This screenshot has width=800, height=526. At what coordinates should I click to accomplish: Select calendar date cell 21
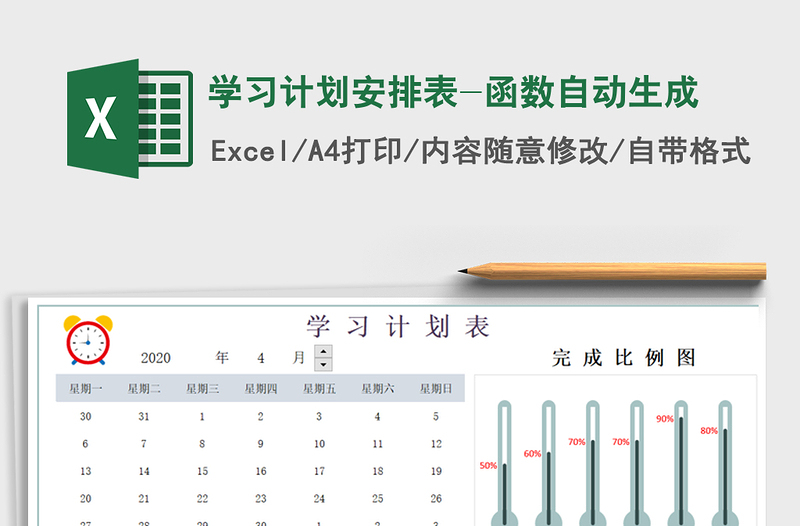[x=144, y=498]
